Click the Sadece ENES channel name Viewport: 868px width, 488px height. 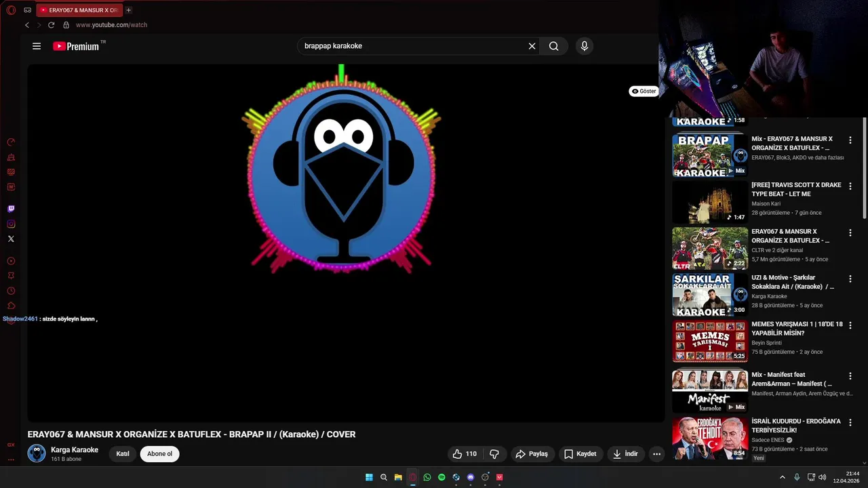[x=768, y=440]
